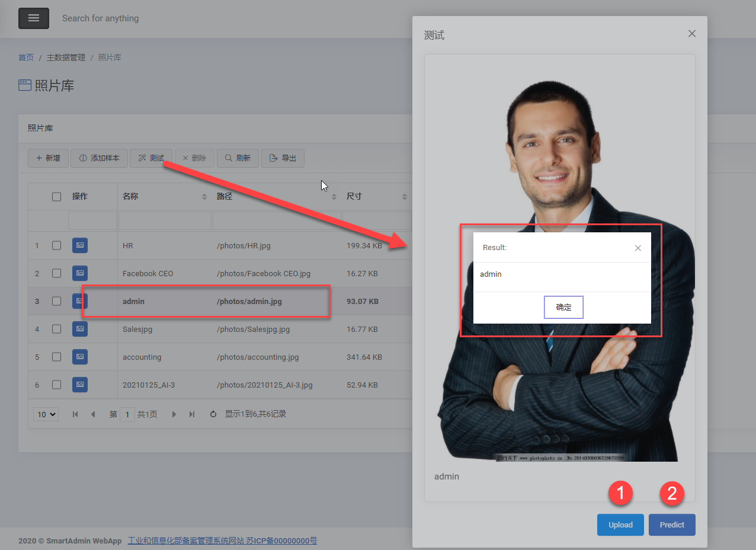Select the 341.64 KB size cell
Image resolution: width=756 pixels, height=550 pixels.
tap(377, 357)
